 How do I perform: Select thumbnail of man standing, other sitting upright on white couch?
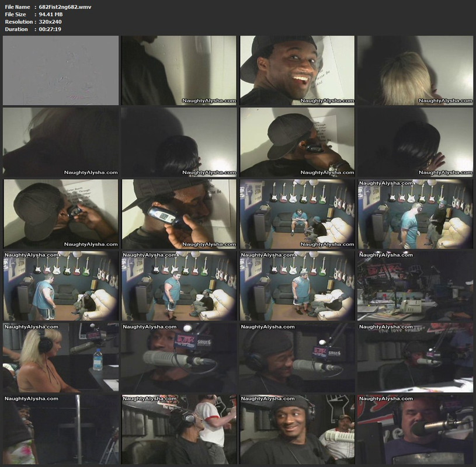click(179, 286)
